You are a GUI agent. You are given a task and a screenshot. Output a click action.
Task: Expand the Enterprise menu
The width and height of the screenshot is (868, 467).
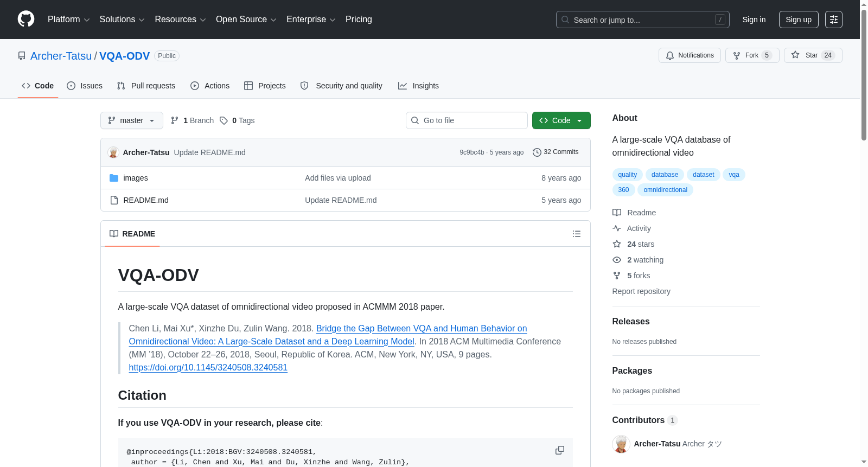pos(311,20)
